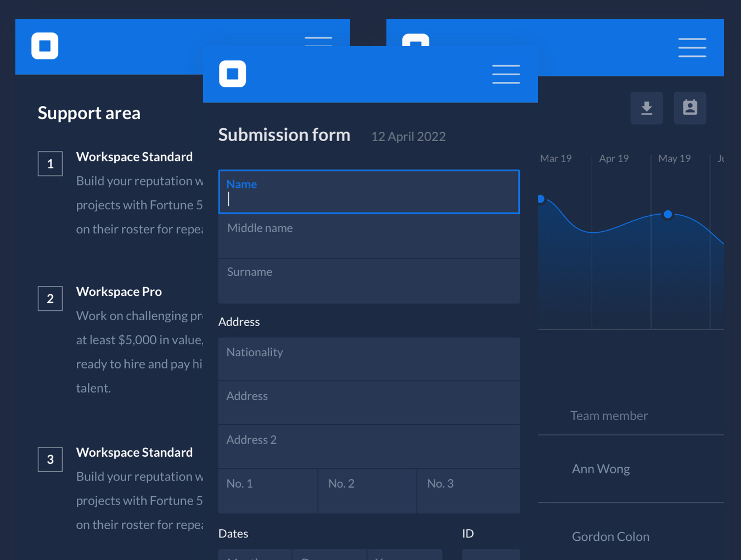The image size is (741, 560).
Task: Click the download icon button
Action: [x=647, y=108]
